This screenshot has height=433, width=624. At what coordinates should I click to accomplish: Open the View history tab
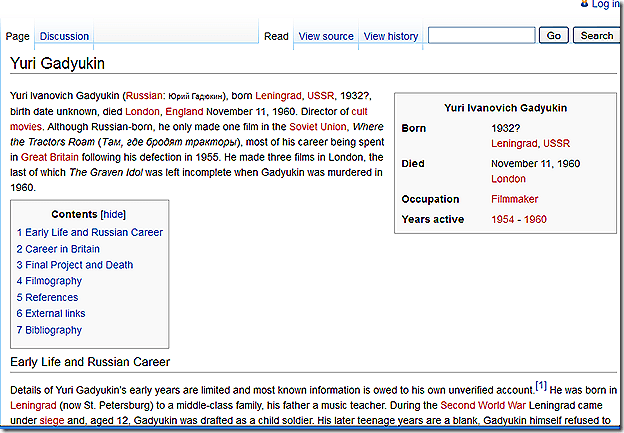pyautogui.click(x=391, y=36)
